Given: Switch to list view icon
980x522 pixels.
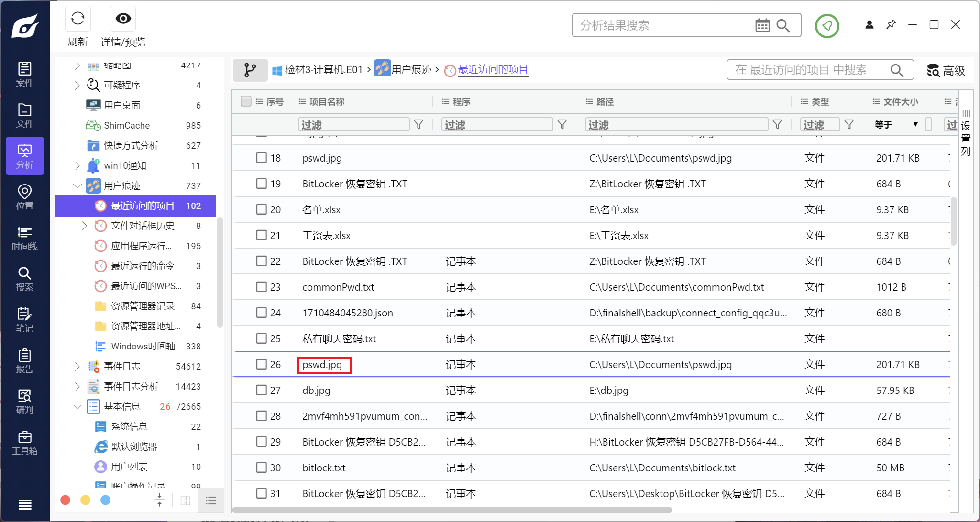Looking at the screenshot, I should click(x=211, y=500).
